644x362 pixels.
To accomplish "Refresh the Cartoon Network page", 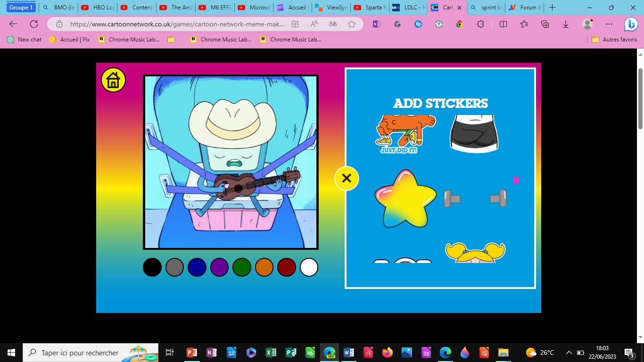I will (34, 24).
